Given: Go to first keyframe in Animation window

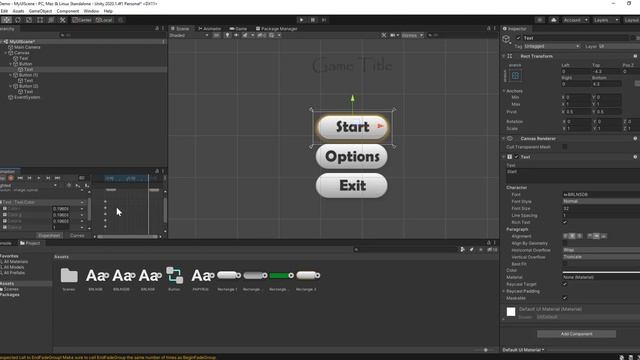Looking at the screenshot, I should (x=20, y=178).
